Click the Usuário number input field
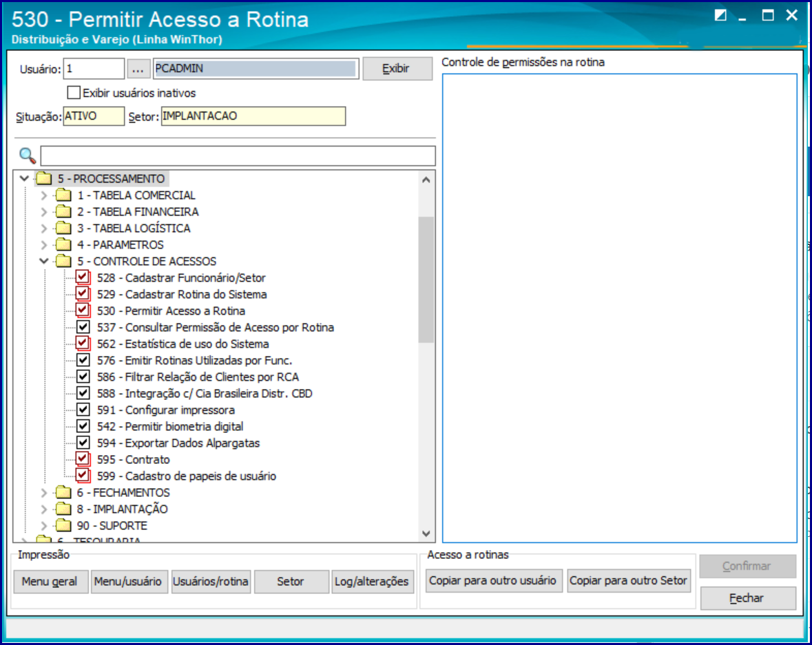 pos(94,68)
